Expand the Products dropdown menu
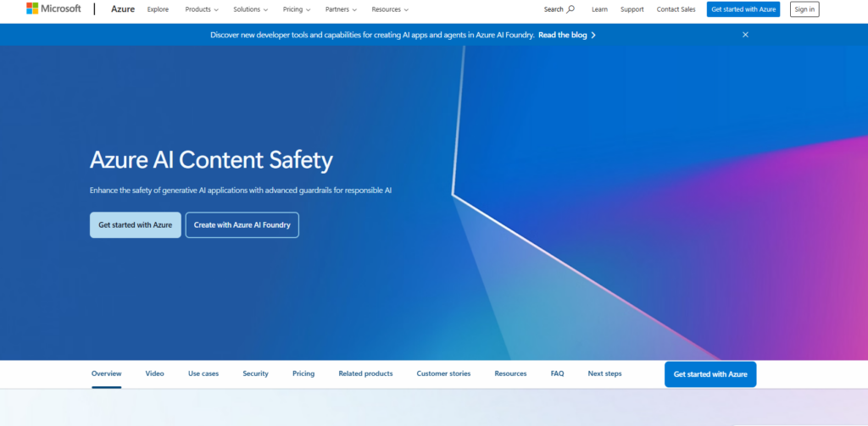 click(x=202, y=9)
